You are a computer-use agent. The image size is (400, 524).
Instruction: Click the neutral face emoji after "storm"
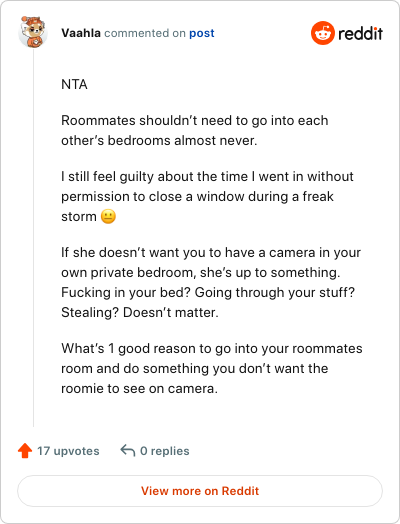coord(108,217)
